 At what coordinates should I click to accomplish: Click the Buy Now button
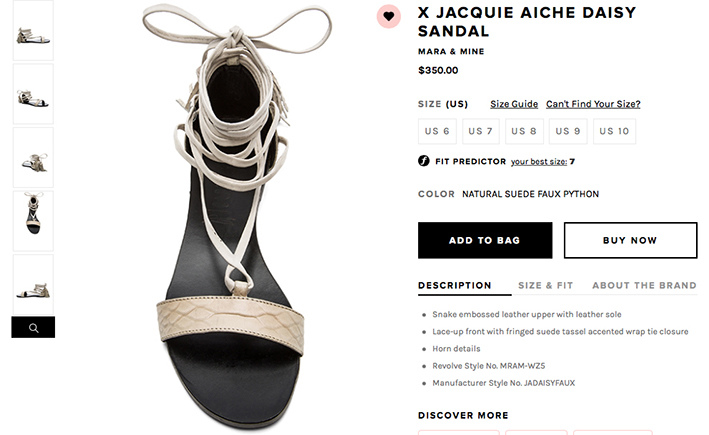[x=630, y=240]
